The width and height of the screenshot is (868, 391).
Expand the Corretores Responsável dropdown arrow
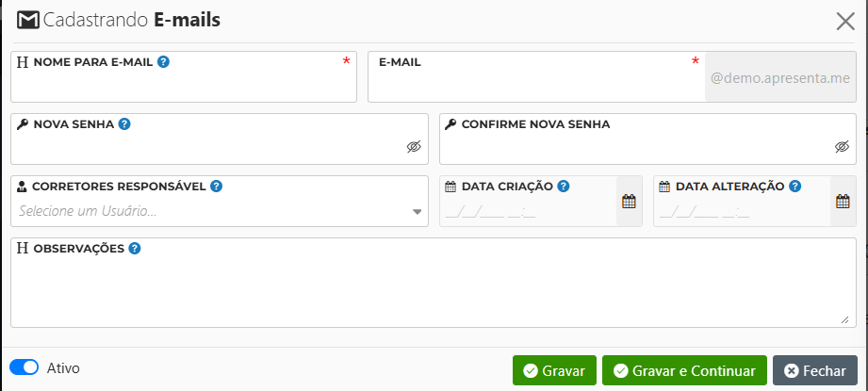coord(418,212)
